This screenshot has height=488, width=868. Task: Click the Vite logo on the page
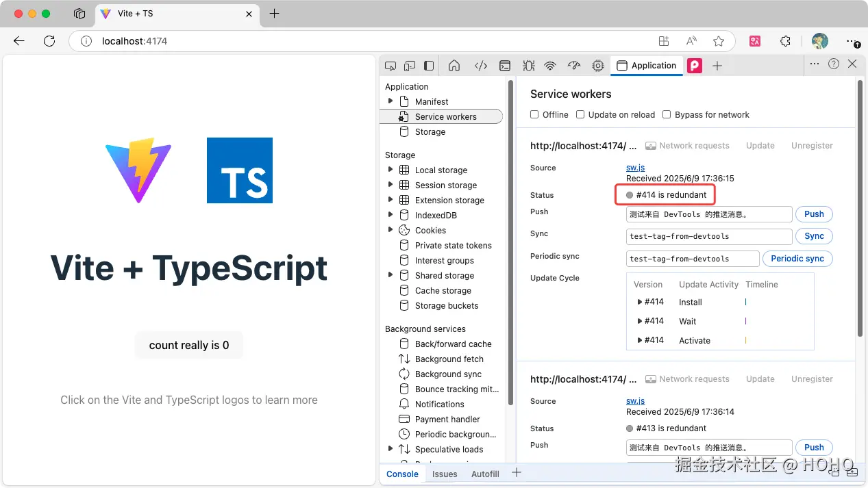coord(138,170)
